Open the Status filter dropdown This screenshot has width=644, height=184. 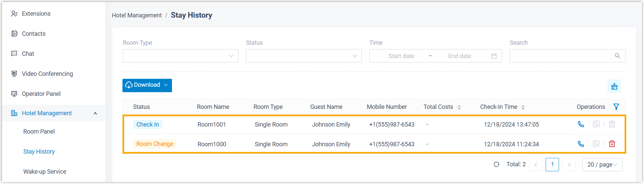point(303,56)
